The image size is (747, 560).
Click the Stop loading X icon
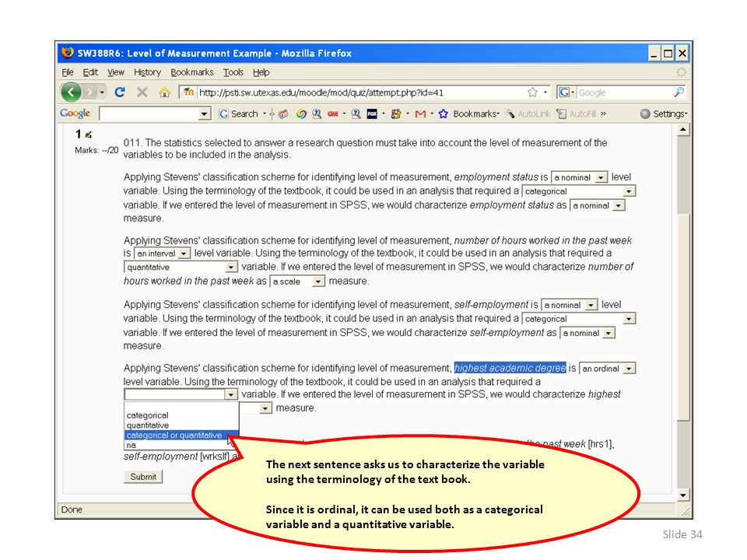[x=142, y=92]
